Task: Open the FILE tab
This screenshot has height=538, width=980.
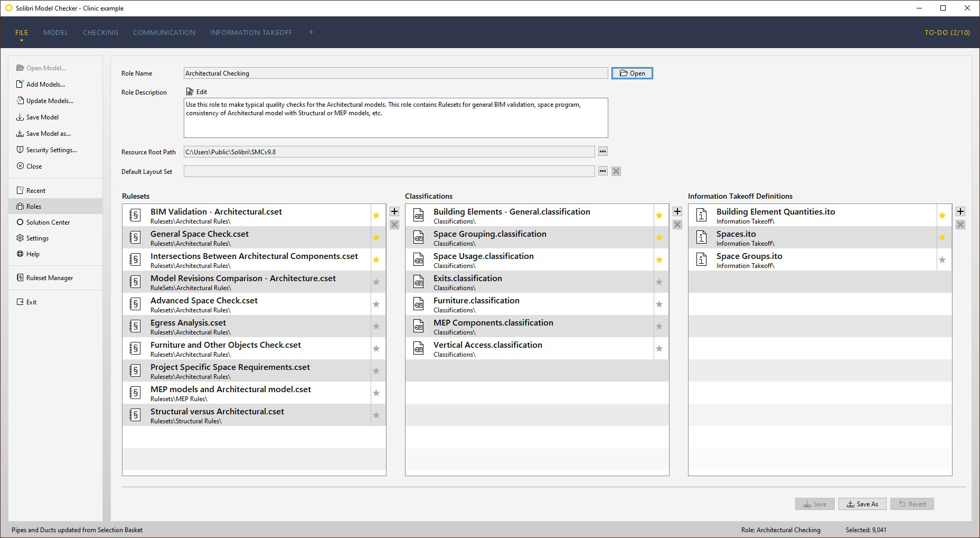Action: click(22, 32)
